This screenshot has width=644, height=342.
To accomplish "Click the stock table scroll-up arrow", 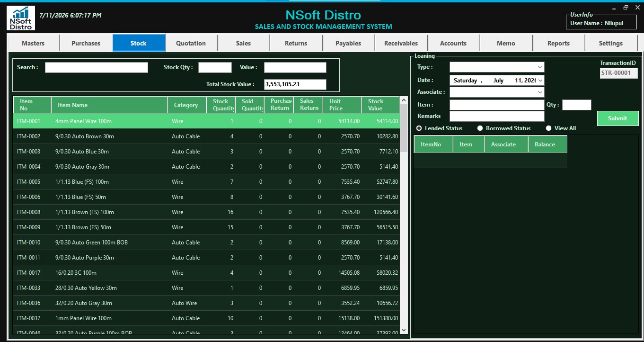I will coord(404,100).
